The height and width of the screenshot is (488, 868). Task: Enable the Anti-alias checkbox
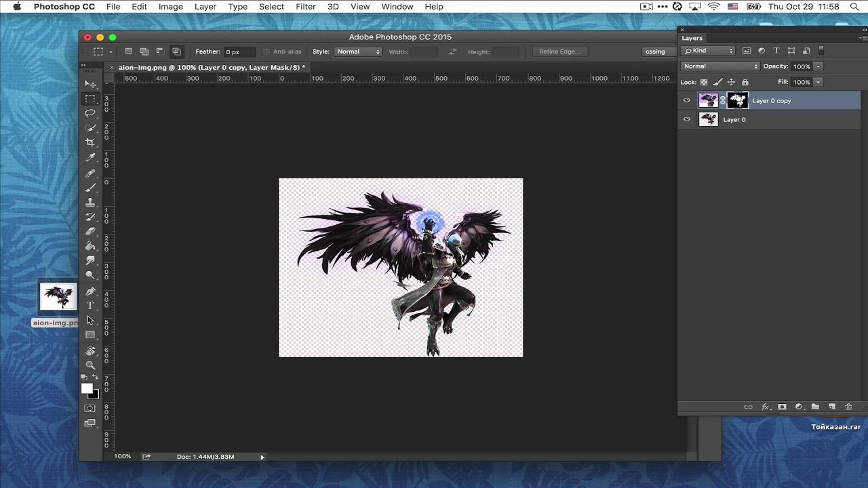pos(266,52)
